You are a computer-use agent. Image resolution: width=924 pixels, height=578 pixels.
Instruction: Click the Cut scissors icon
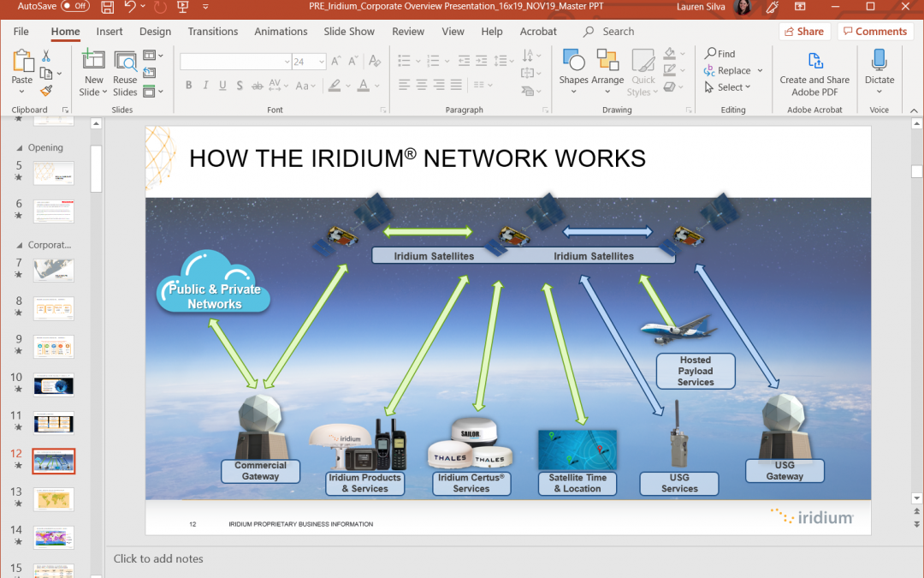click(46, 56)
